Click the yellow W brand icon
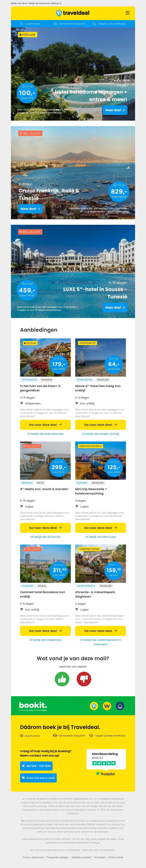Screen dimensions: 146x868 click(x=107, y=706)
